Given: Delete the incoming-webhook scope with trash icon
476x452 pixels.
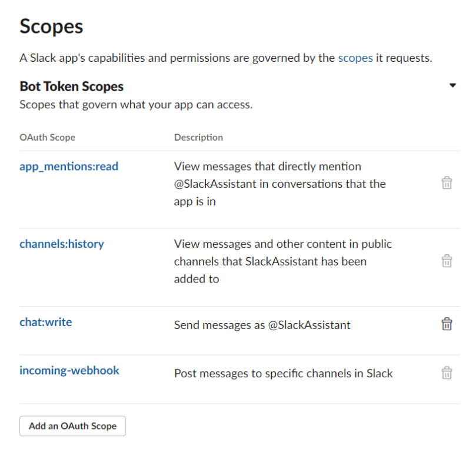Looking at the screenshot, I should tap(447, 373).
